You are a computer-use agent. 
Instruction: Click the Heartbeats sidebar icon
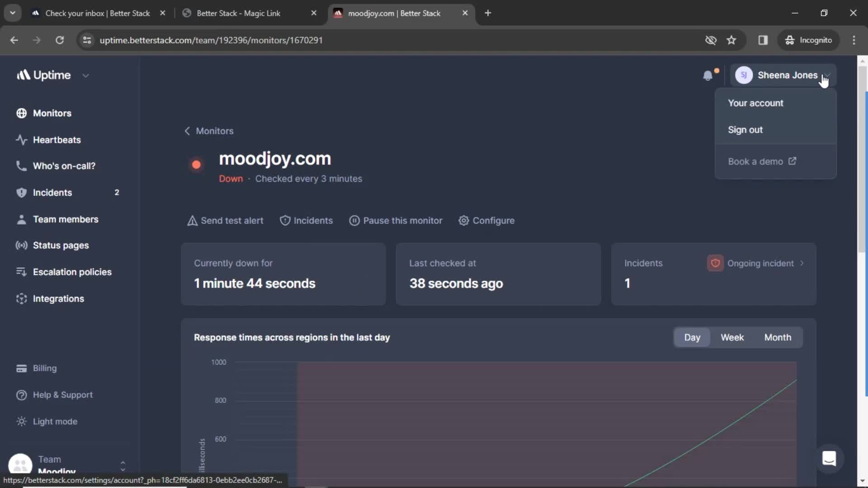click(20, 140)
